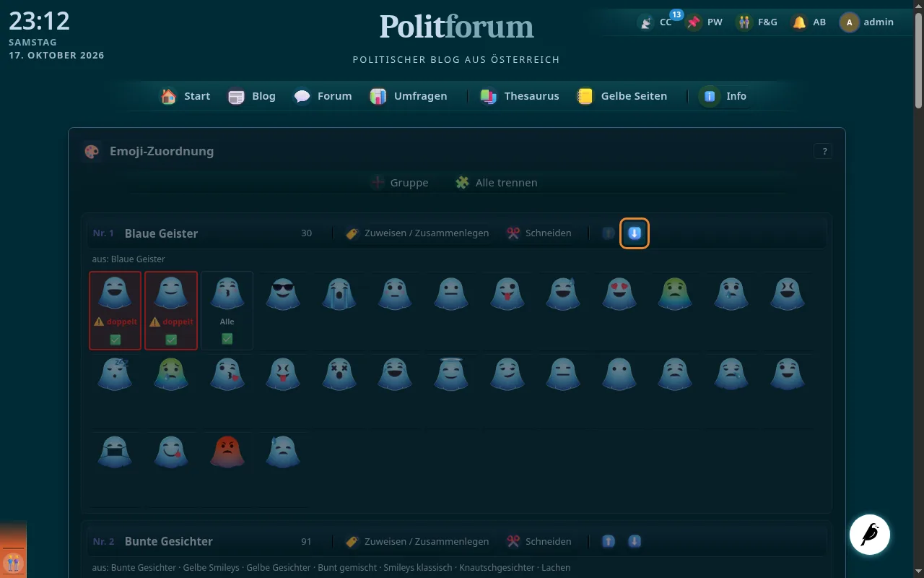Select the sunglasses ghost emoji
The width and height of the screenshot is (924, 578).
pos(283,293)
